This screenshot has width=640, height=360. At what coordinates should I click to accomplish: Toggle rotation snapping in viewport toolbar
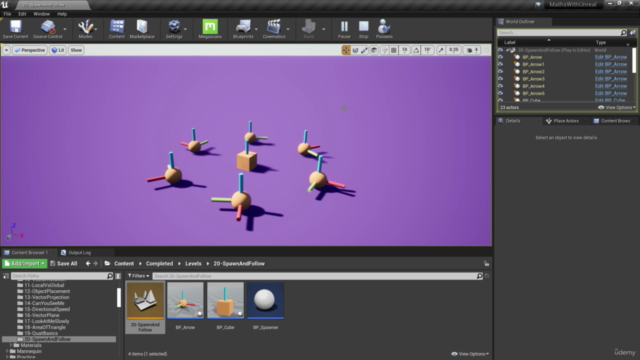[x=416, y=50]
